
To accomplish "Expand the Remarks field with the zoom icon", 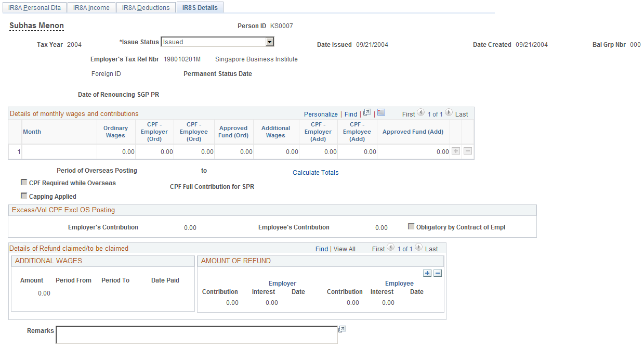I will click(342, 328).
